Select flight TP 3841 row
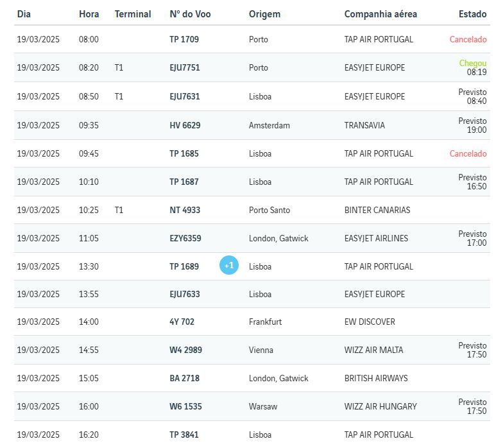496x448 pixels. coord(184,435)
